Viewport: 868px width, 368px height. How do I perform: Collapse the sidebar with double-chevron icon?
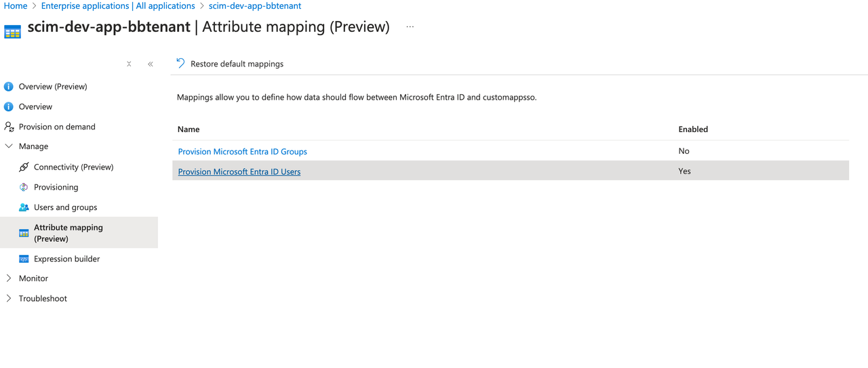[151, 64]
